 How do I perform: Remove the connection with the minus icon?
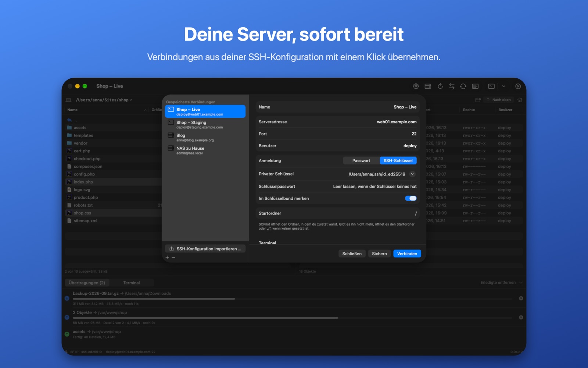click(x=173, y=258)
